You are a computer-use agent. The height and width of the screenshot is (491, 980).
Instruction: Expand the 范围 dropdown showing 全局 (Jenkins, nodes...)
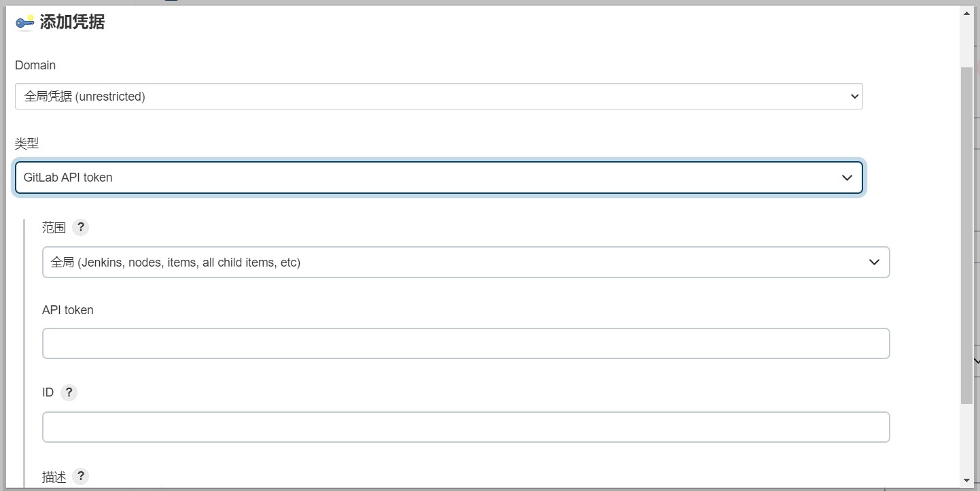[x=466, y=262]
